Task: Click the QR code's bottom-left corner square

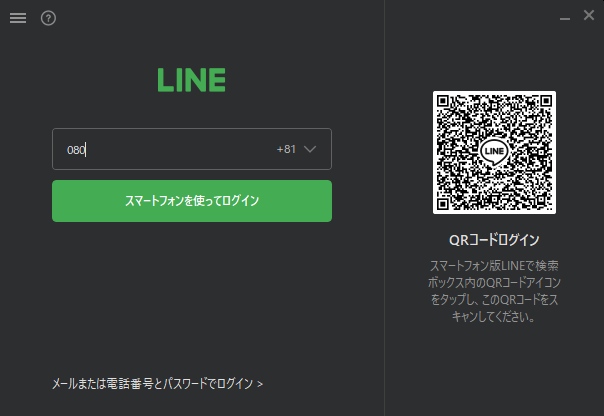Action: point(443,204)
